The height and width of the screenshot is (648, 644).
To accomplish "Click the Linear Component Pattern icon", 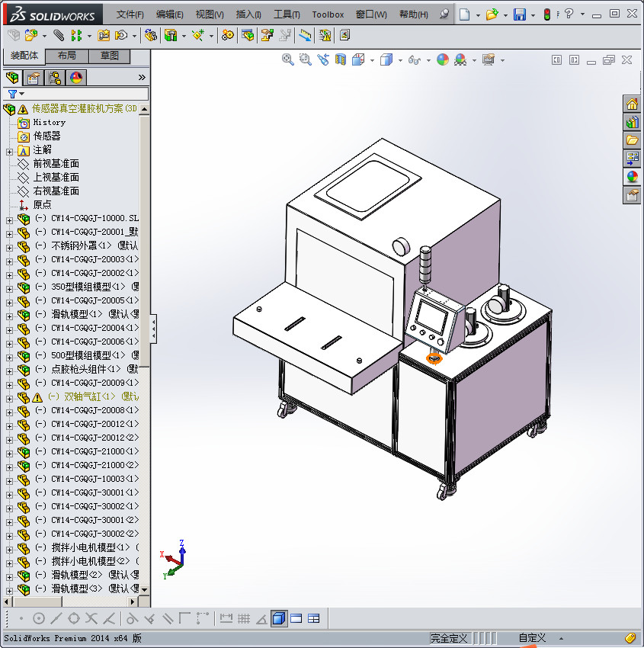I will point(76,36).
